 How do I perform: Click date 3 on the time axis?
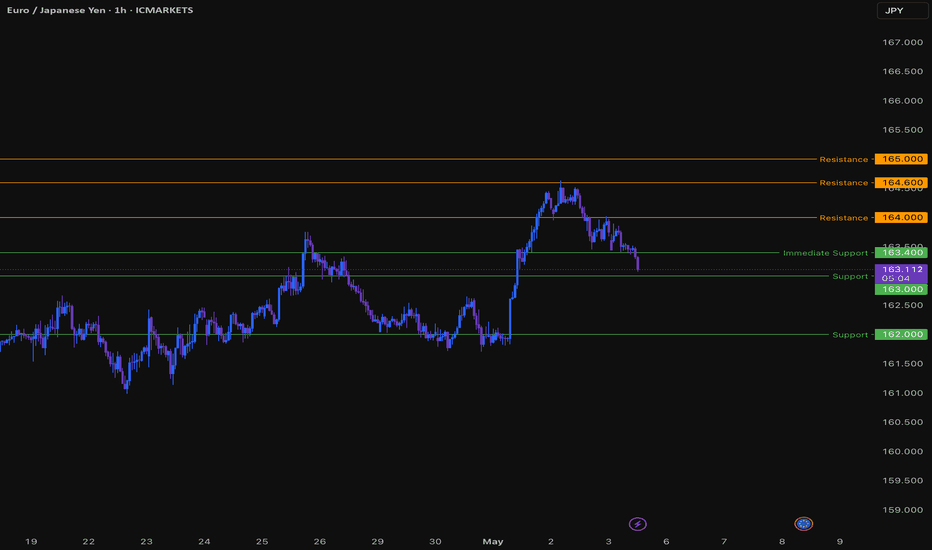point(609,542)
